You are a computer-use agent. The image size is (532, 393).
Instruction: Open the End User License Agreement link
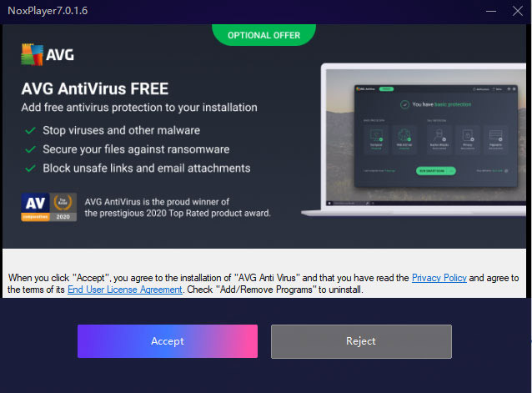click(125, 290)
